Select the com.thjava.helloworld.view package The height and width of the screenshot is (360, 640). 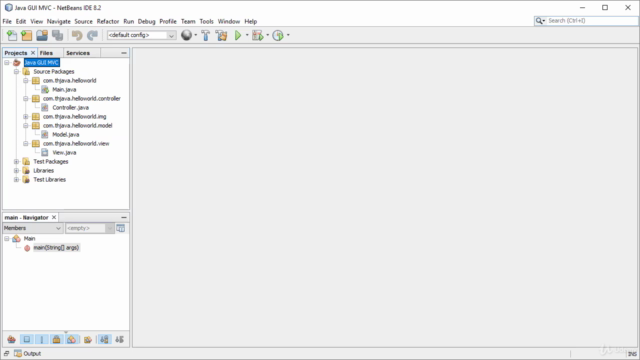(x=76, y=144)
